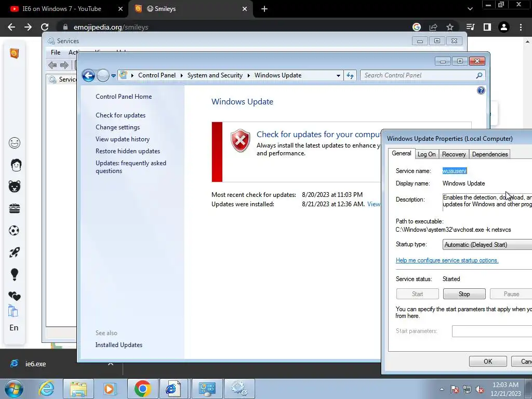Click Change settings link

pos(117,127)
